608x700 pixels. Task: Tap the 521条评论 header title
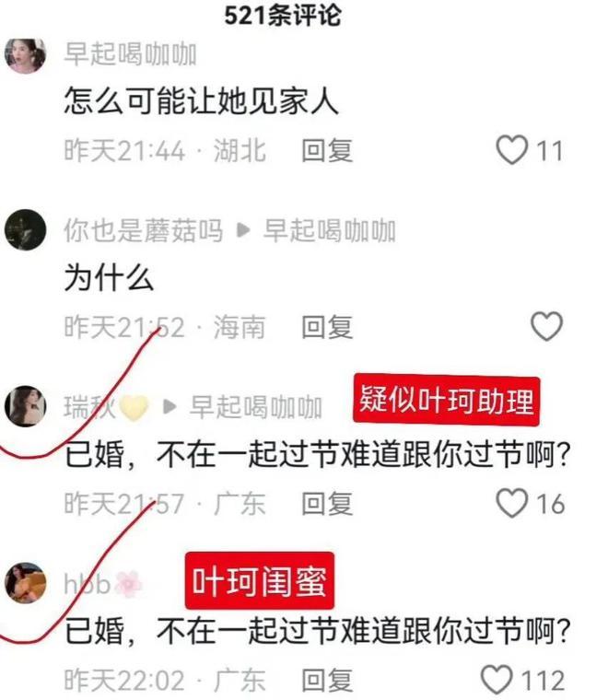[283, 15]
